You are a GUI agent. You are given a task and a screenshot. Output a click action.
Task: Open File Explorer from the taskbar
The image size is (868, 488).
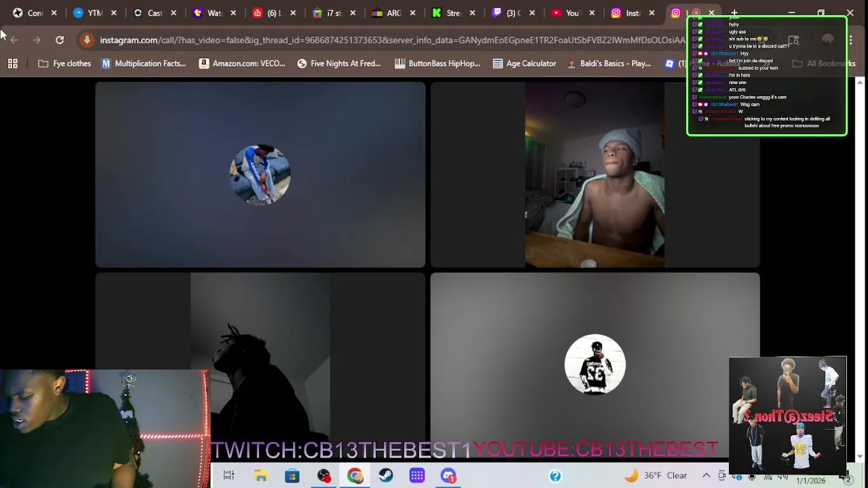tap(260, 476)
